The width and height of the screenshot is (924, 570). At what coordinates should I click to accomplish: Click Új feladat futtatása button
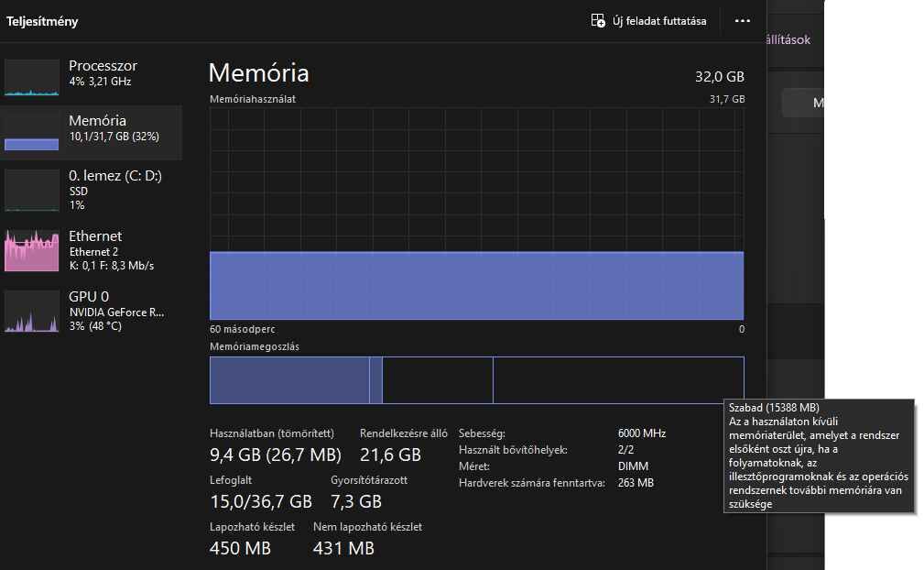(x=648, y=21)
